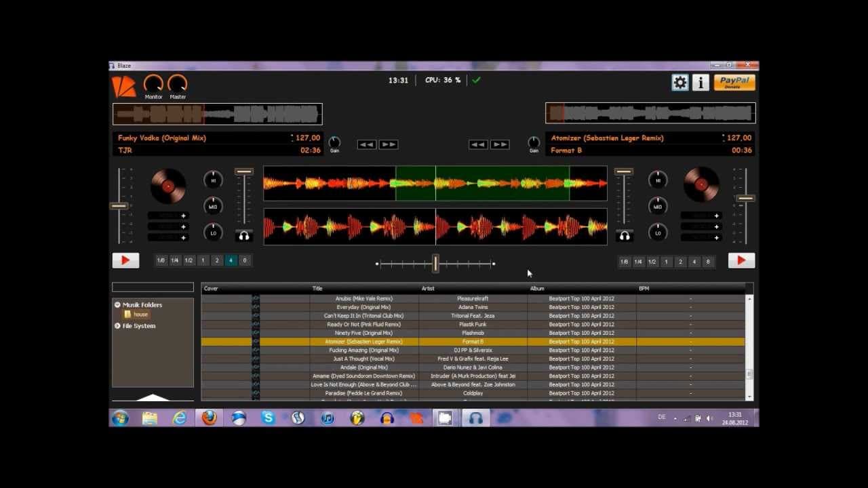Screen dimensions: 868x488
Task: Set right deck loop to 4 beats
Action: point(694,262)
